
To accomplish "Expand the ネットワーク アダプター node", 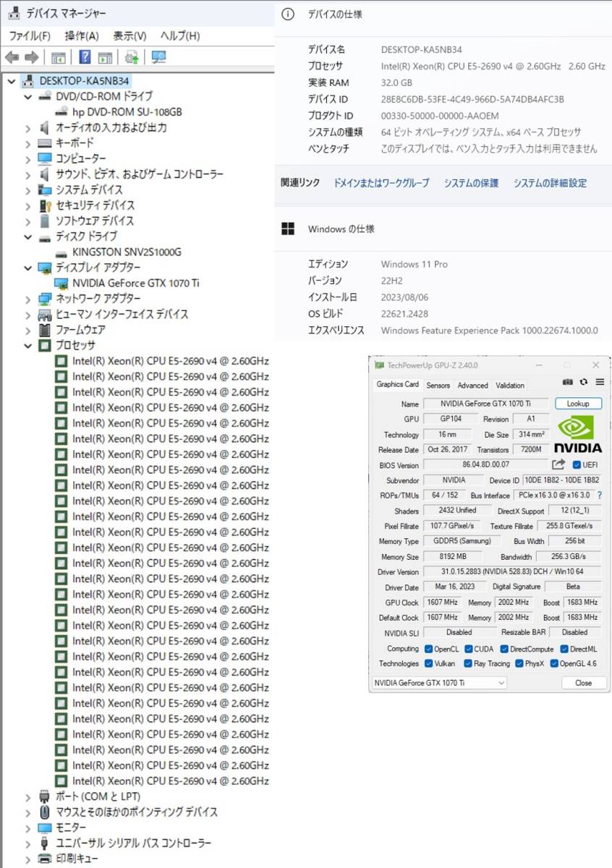I will click(28, 299).
